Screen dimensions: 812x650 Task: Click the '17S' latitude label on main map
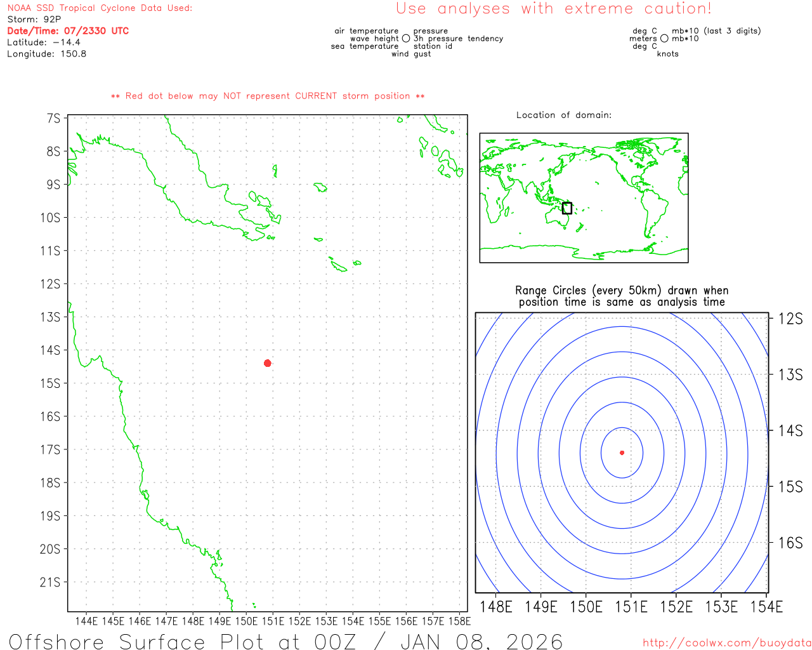(51, 449)
